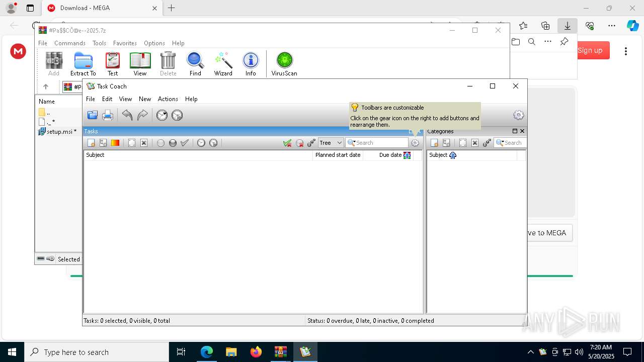The width and height of the screenshot is (644, 362).
Task: Click the second clock icon in Task Coach main toolbar
Action: [x=177, y=115]
